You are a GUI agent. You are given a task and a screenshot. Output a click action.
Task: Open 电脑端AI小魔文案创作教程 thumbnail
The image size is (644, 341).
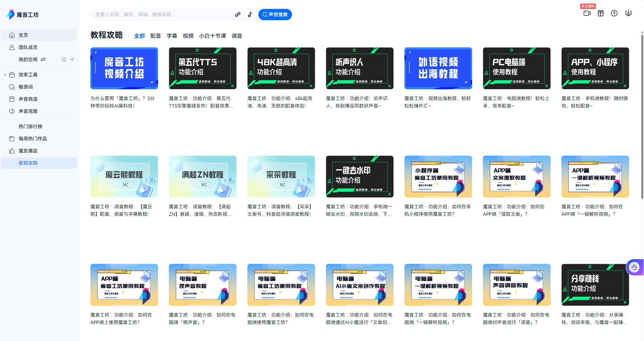[x=360, y=285]
